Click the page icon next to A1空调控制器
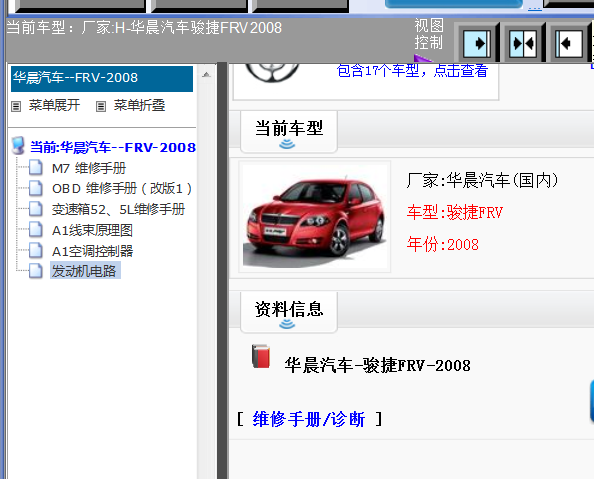 click(36, 250)
